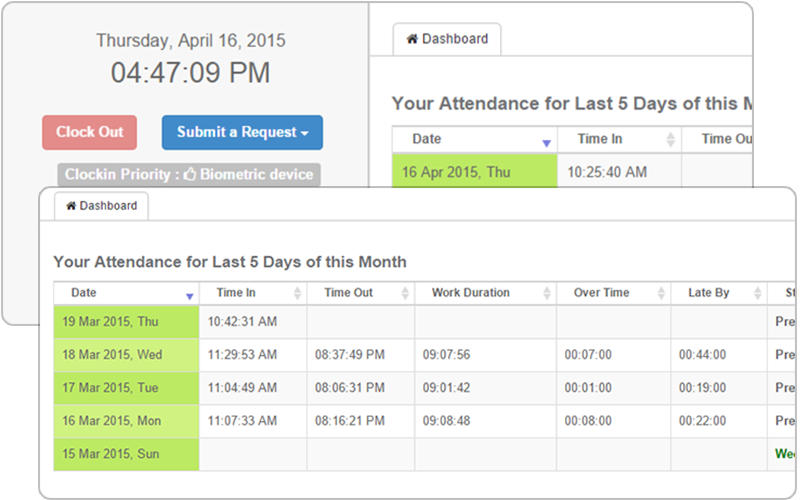This screenshot has height=500, width=800.
Task: Click Time Out sort arrows, front table
Action: 405,294
